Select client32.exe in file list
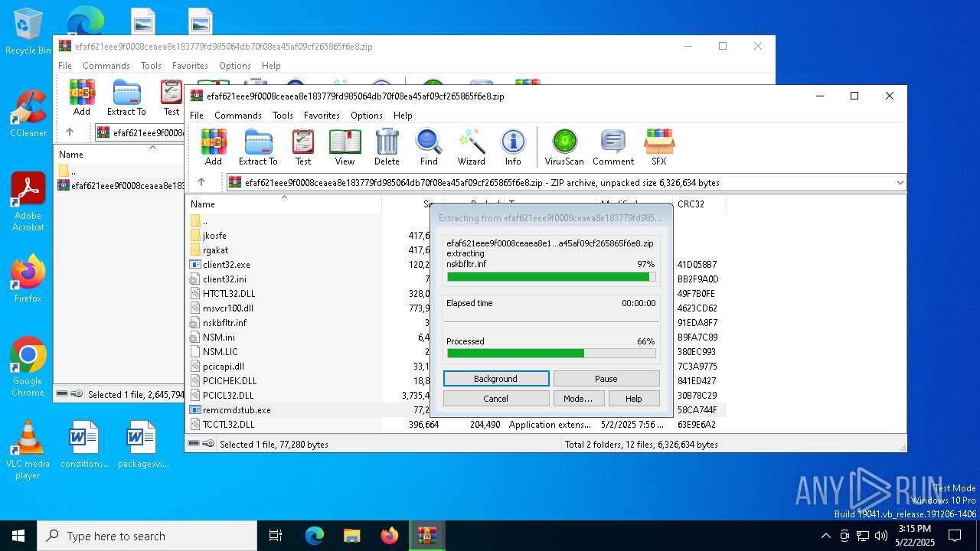 point(227,265)
